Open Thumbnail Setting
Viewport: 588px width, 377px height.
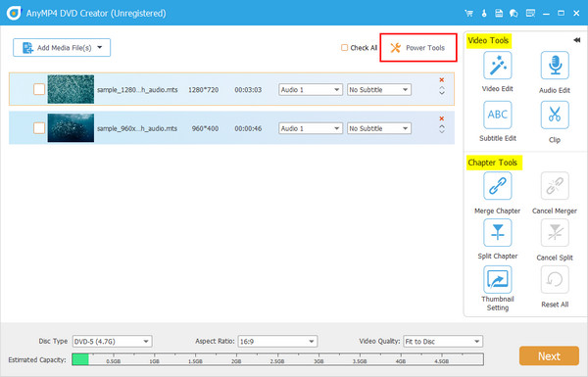click(x=497, y=279)
